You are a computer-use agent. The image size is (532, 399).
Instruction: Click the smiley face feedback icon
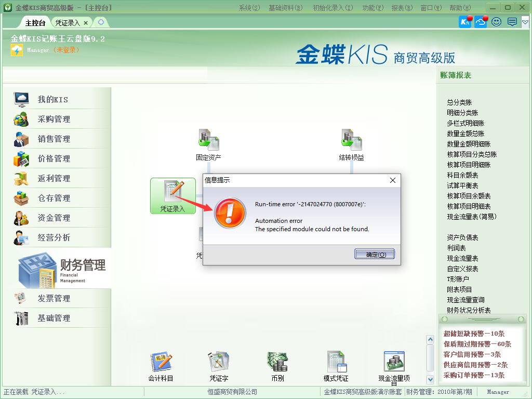(496, 22)
